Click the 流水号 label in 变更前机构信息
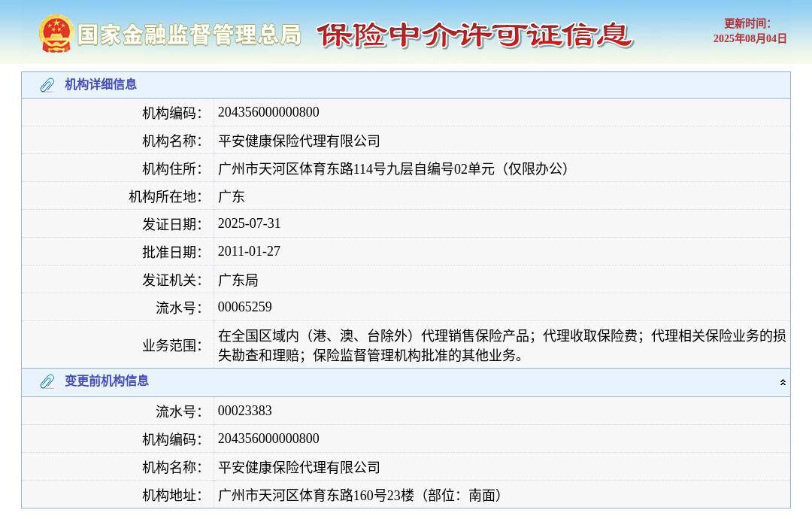The width and height of the screenshot is (812, 519). [179, 411]
